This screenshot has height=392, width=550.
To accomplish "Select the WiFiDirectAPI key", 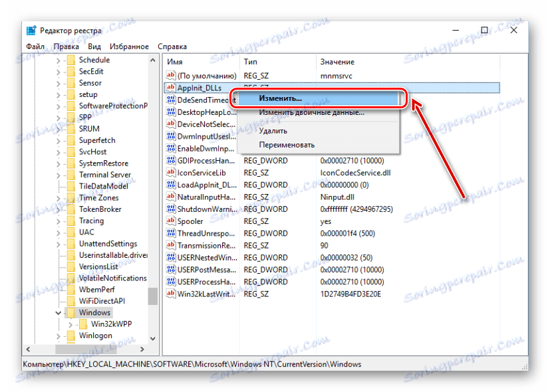I will [x=102, y=301].
